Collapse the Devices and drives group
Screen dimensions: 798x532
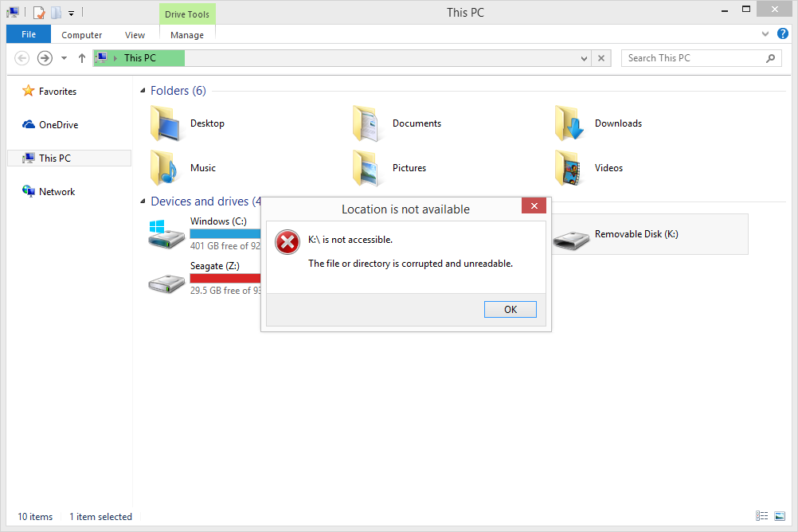143,201
